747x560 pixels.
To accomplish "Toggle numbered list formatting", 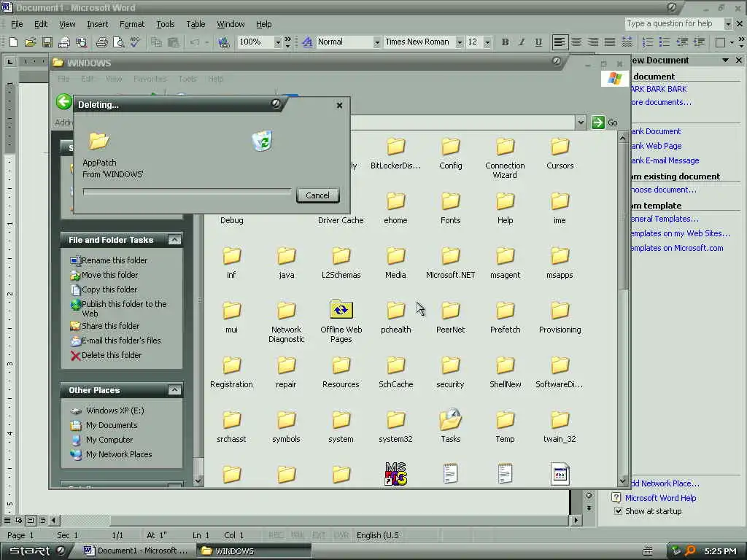I will pos(648,42).
